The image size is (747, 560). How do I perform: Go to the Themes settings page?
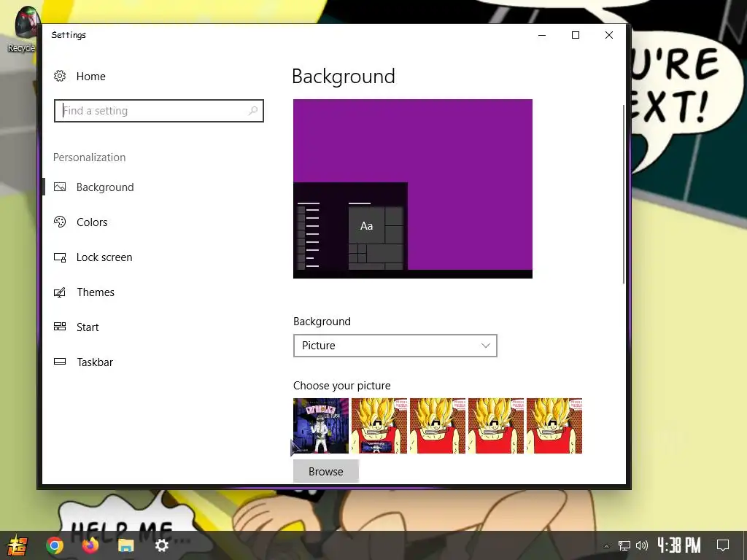[x=96, y=292]
